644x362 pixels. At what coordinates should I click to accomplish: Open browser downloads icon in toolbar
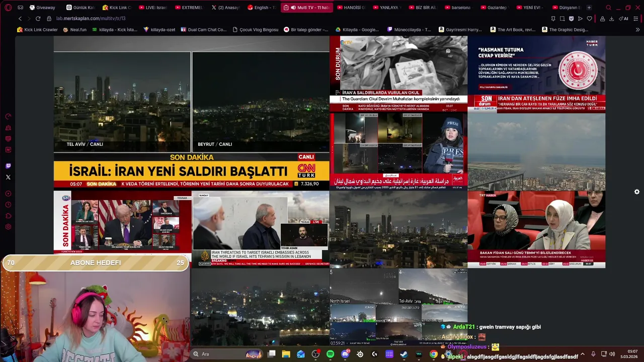tap(611, 19)
